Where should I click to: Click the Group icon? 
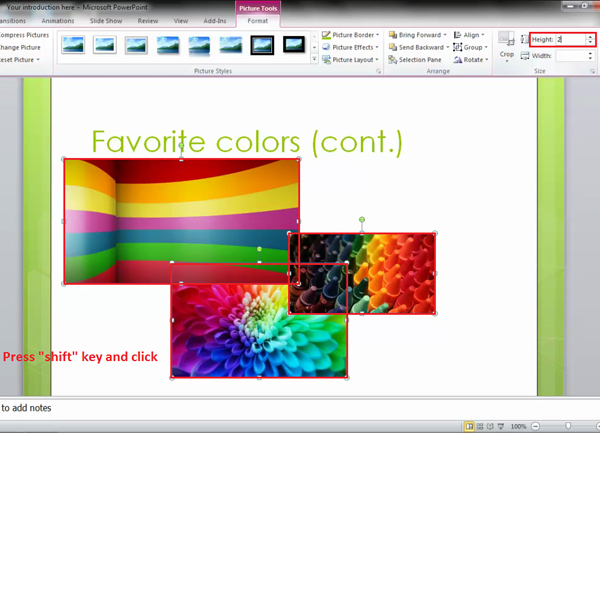tap(458, 47)
